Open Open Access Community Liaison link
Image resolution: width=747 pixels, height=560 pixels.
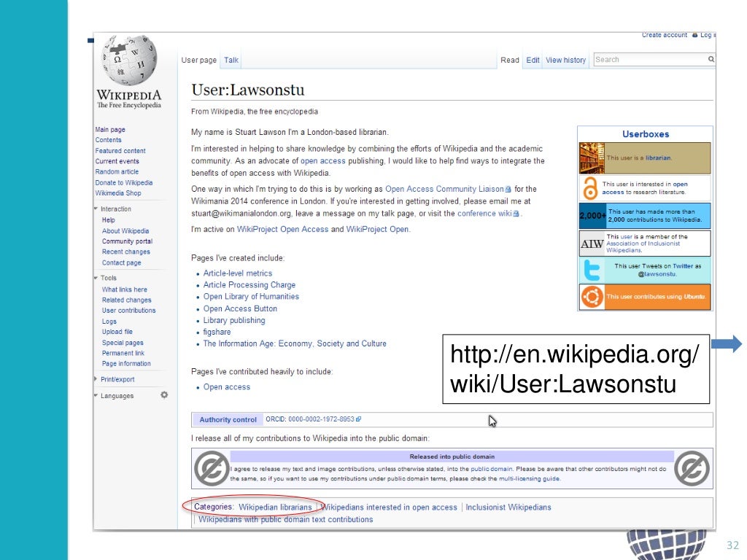[x=444, y=189]
